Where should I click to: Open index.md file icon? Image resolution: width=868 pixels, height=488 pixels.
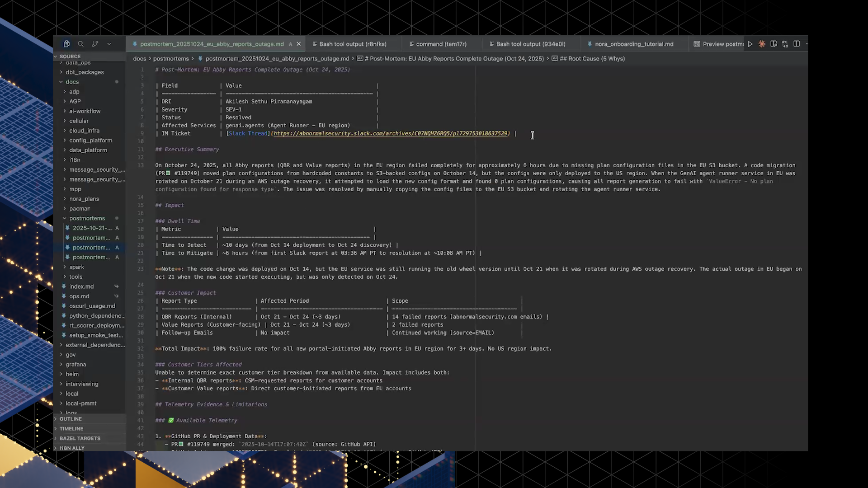coord(64,286)
